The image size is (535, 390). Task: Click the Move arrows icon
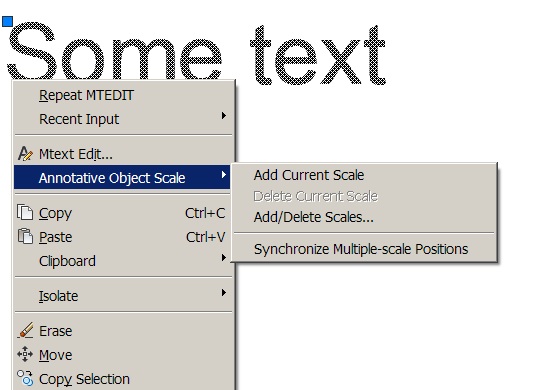coord(25,354)
